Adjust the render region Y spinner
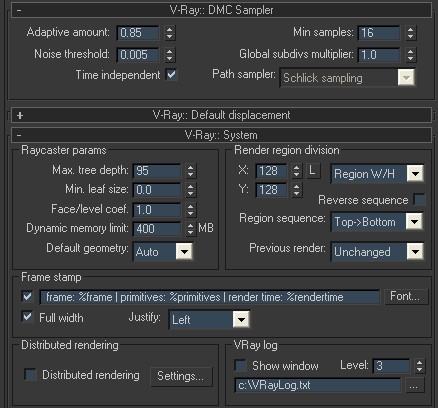438x408 pixels. pyautogui.click(x=297, y=190)
